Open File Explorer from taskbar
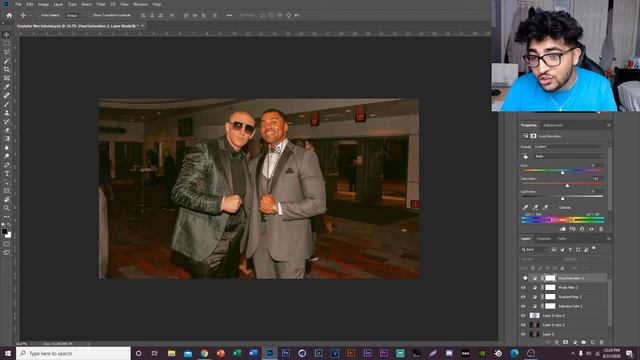640x360 pixels. coord(171,353)
